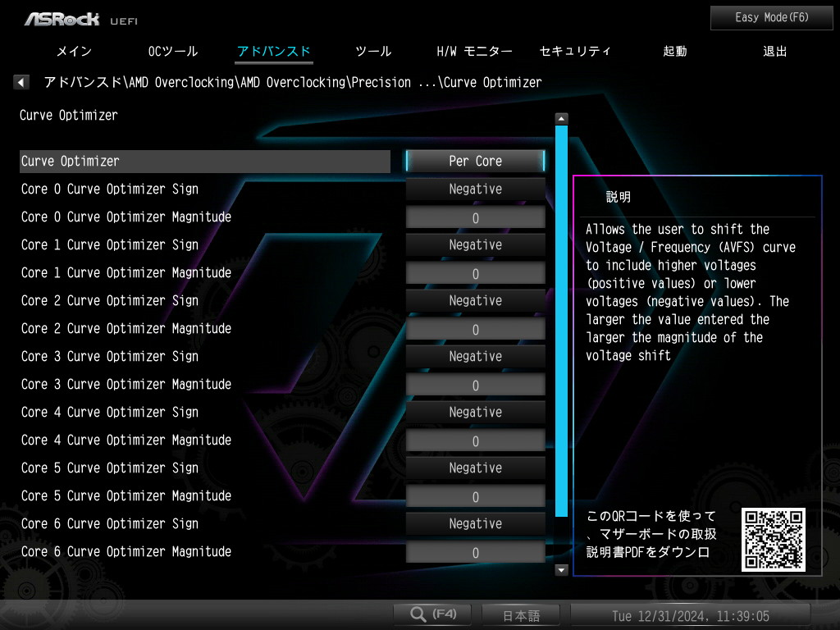Select the highlighted Curve Optimizer row label

[x=204, y=162]
